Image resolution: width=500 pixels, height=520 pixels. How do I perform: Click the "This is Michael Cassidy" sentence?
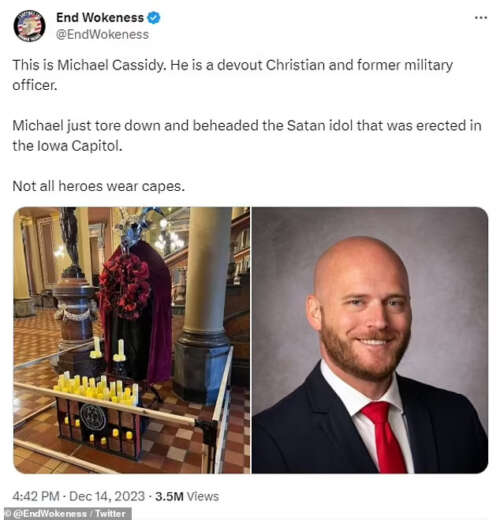[89, 65]
